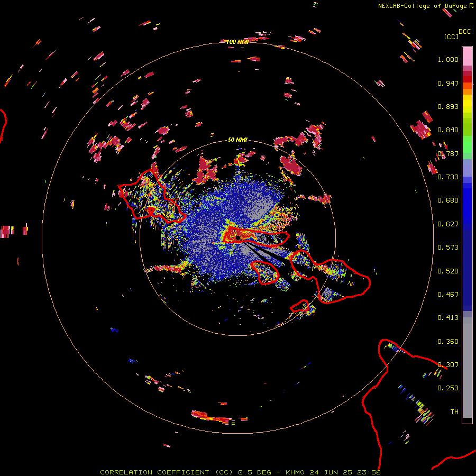Viewport: 476px width, 476px height.
Task: Click the 0.627 scale value
Action: coord(448,224)
